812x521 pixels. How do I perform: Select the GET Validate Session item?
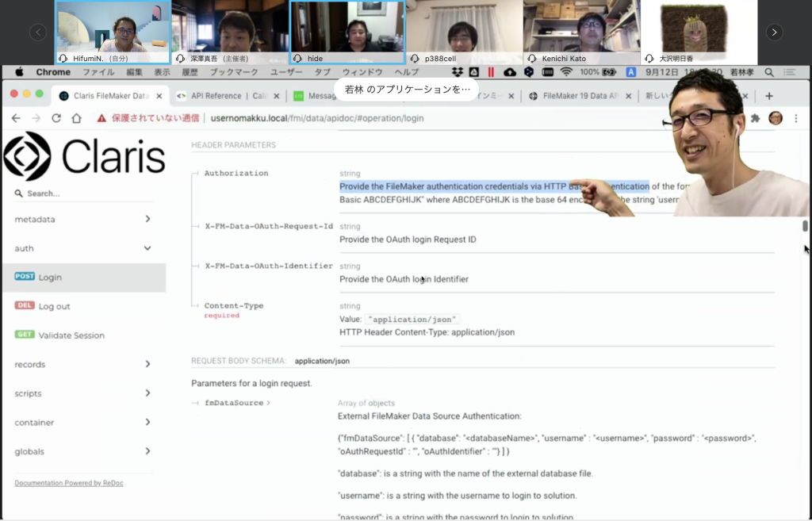[84, 335]
